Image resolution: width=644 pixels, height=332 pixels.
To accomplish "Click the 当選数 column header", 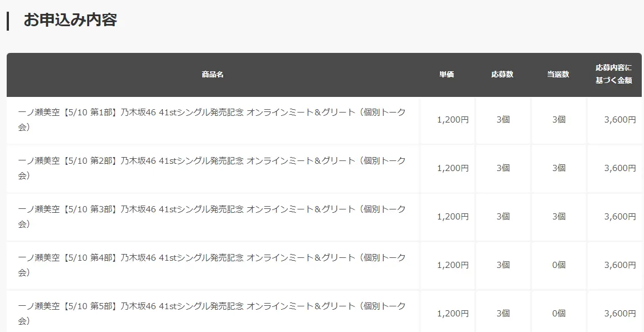I will tap(558, 75).
